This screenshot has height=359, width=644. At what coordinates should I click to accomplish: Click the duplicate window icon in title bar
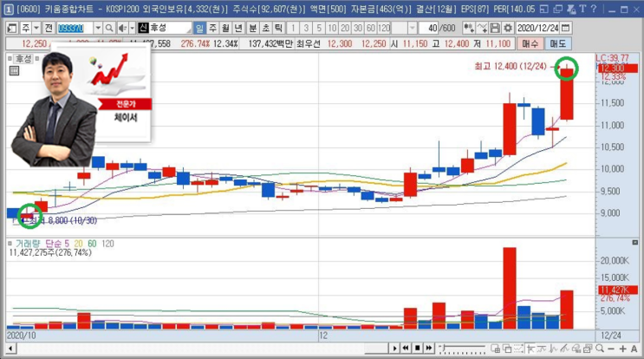click(x=557, y=9)
